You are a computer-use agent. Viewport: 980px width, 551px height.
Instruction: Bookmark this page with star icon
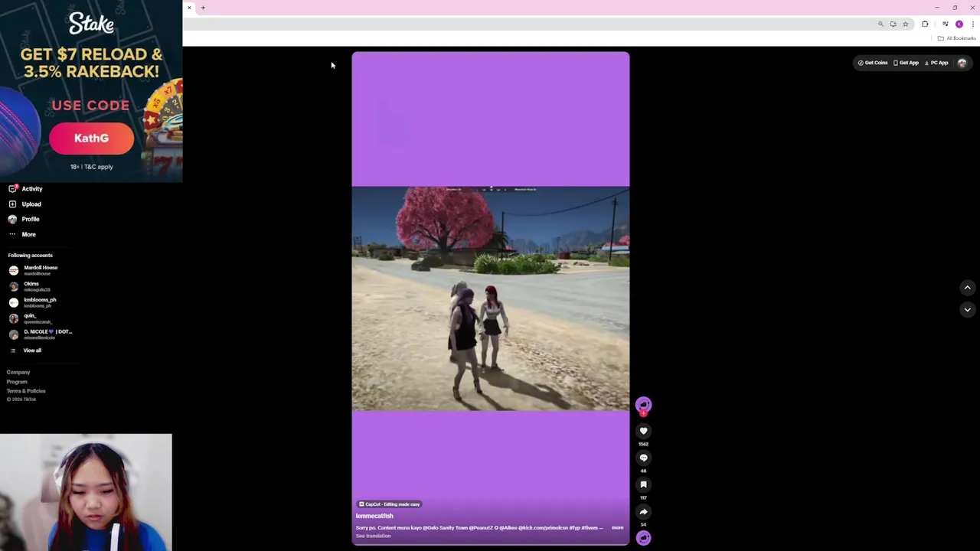[906, 24]
